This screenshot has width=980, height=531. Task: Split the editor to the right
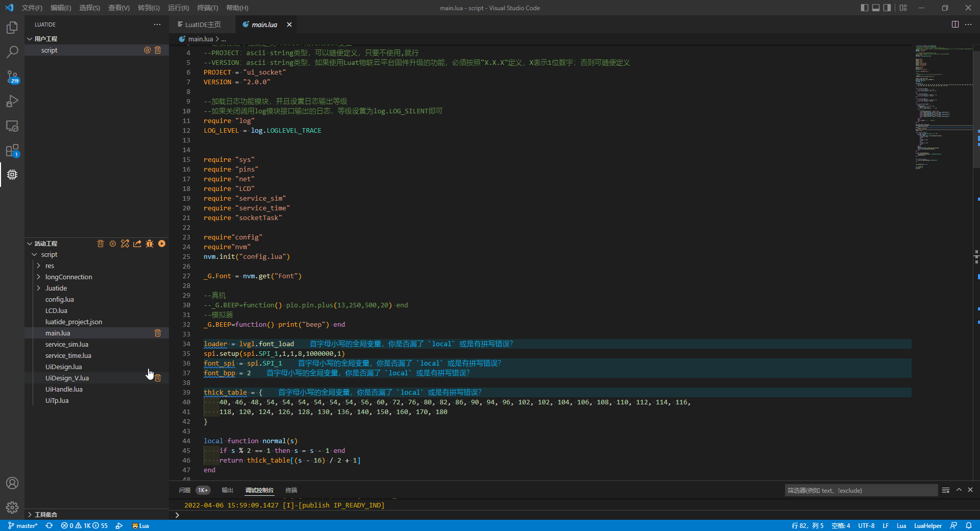click(x=955, y=25)
